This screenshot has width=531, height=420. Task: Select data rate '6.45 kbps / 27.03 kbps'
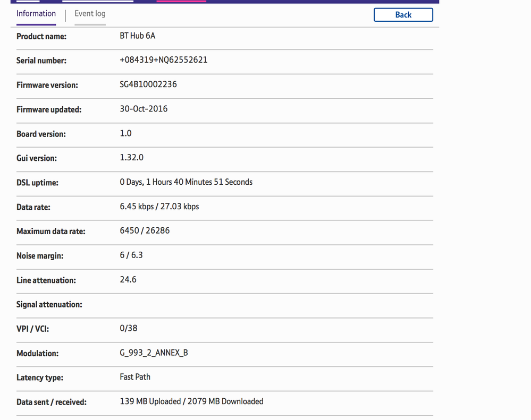(159, 206)
